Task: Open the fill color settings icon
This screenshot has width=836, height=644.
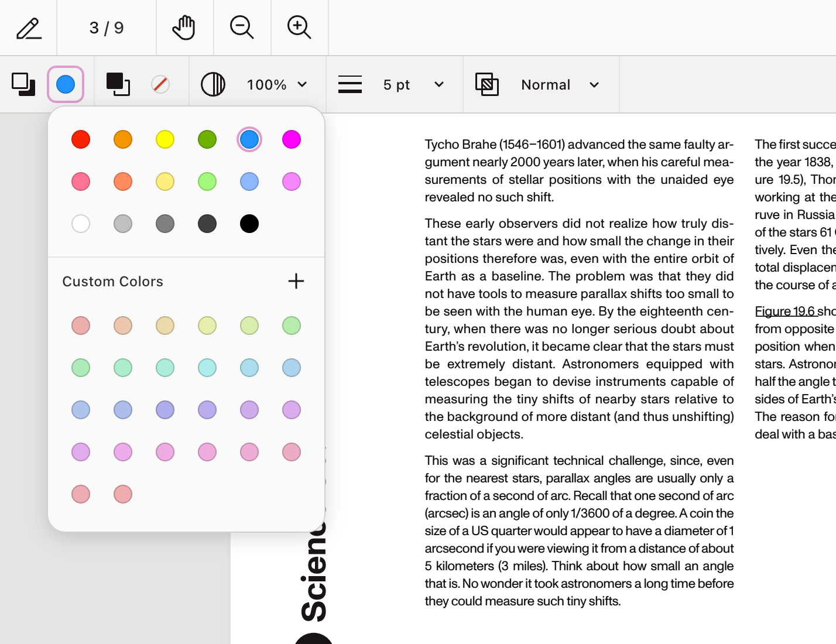Action: point(22,84)
